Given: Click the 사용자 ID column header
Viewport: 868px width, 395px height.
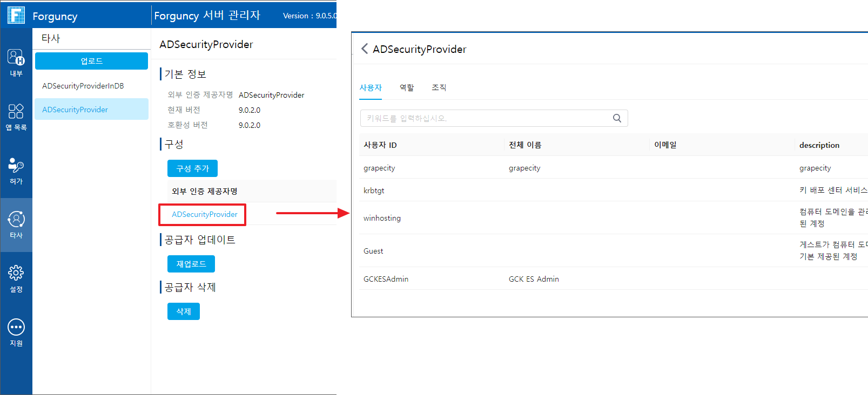Looking at the screenshot, I should coord(380,145).
